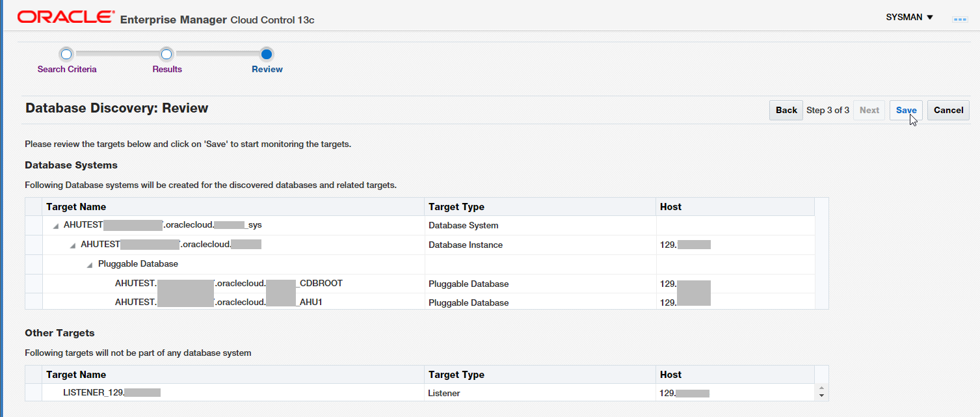
Task: Go to the Results step
Action: (x=167, y=69)
